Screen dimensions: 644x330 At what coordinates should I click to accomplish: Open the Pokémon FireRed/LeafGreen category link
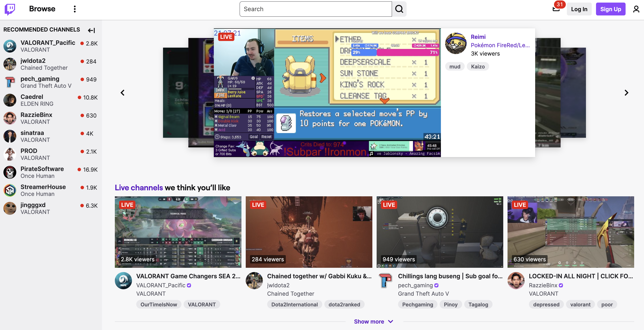point(500,45)
